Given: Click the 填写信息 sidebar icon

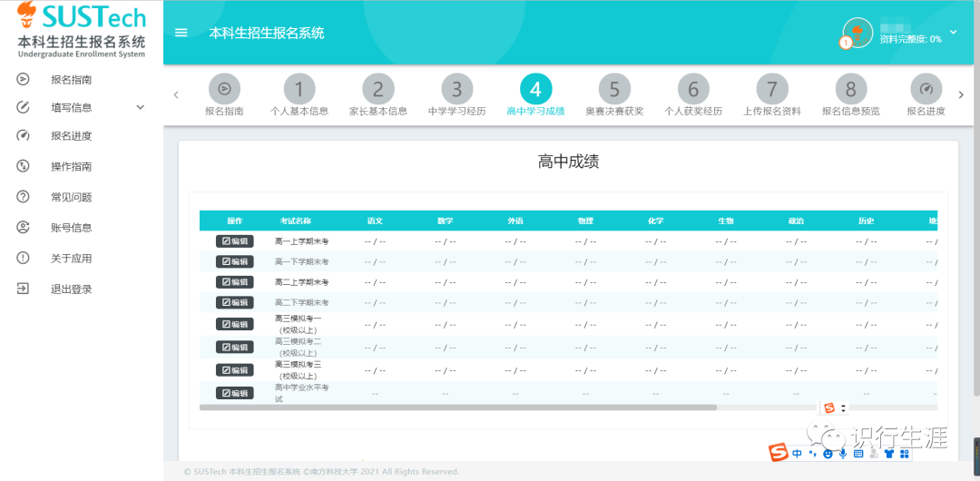Looking at the screenshot, I should pyautogui.click(x=23, y=108).
